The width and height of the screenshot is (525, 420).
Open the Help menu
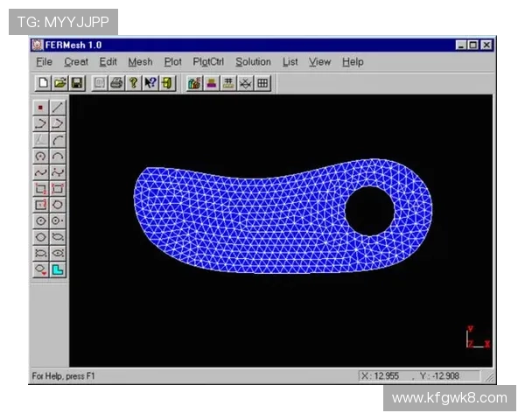(353, 62)
